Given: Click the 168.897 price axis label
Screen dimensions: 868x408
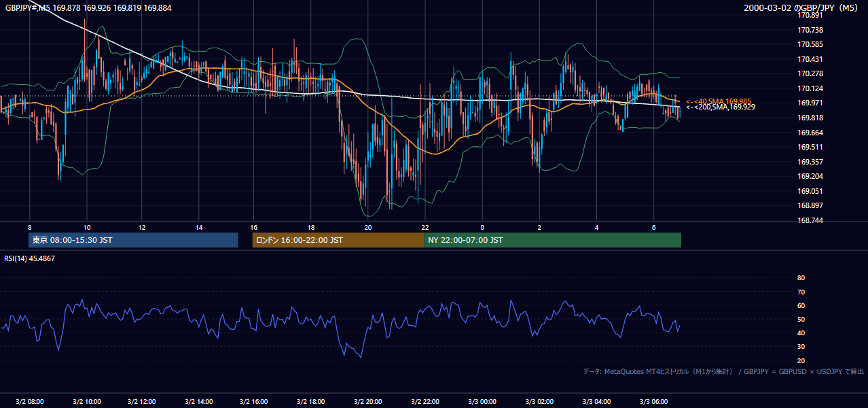Looking at the screenshot, I should (810, 205).
